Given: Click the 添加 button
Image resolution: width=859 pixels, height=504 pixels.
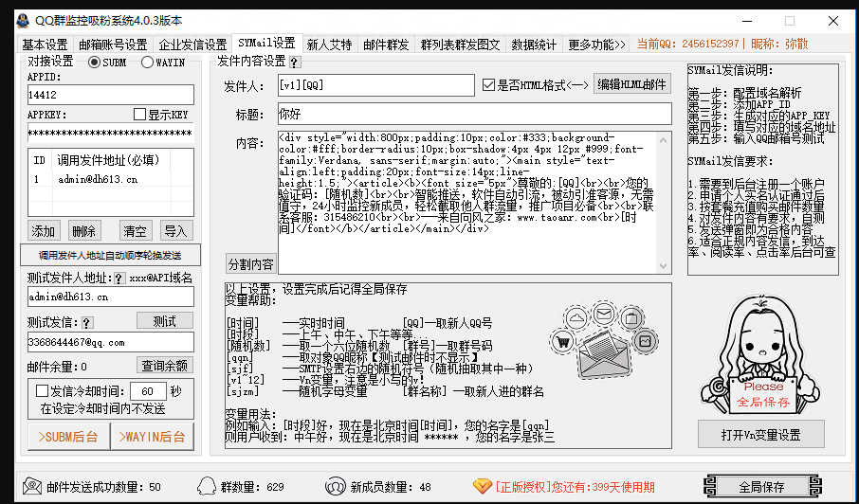Looking at the screenshot, I should [43, 231].
